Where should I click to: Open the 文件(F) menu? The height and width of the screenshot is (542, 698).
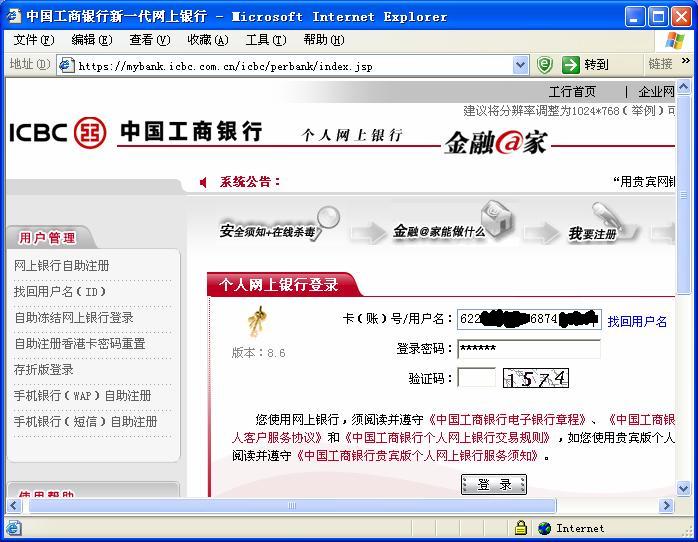(34, 40)
